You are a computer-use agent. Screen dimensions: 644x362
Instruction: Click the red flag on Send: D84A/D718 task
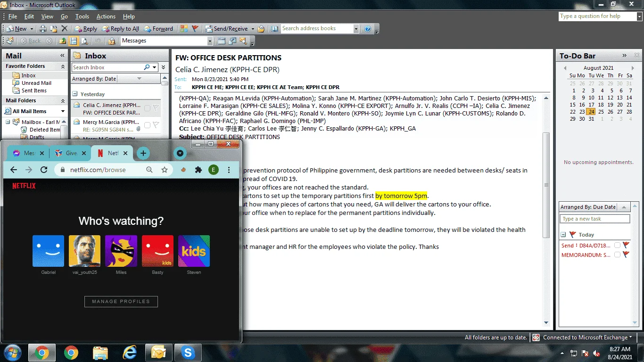pos(626,245)
